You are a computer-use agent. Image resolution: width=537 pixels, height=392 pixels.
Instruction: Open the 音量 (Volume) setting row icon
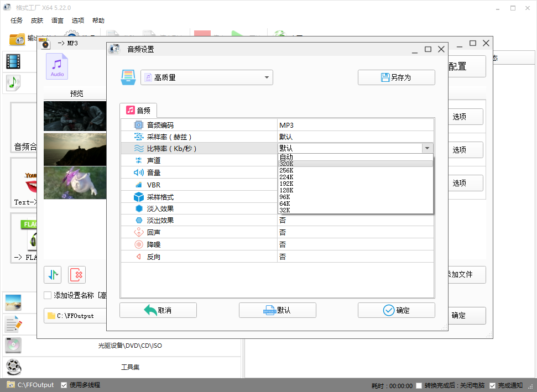coord(139,172)
